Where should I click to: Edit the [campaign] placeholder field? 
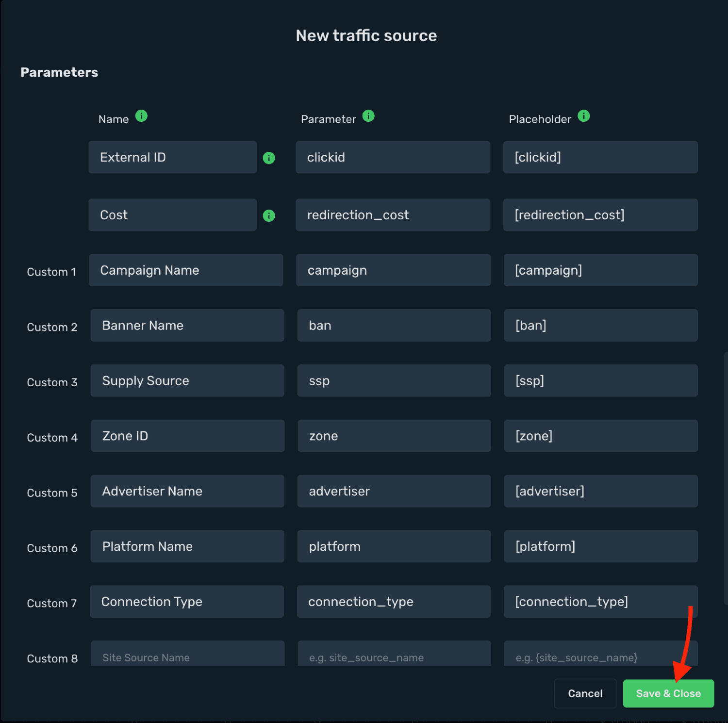(601, 270)
